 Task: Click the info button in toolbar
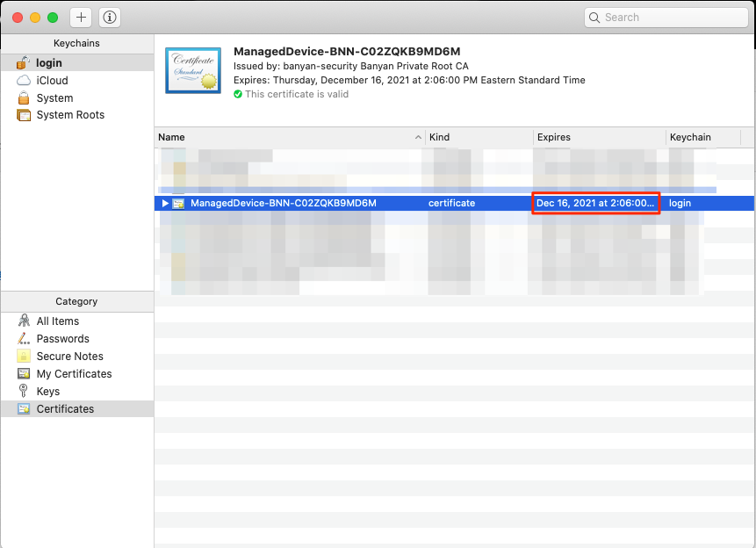(x=110, y=18)
